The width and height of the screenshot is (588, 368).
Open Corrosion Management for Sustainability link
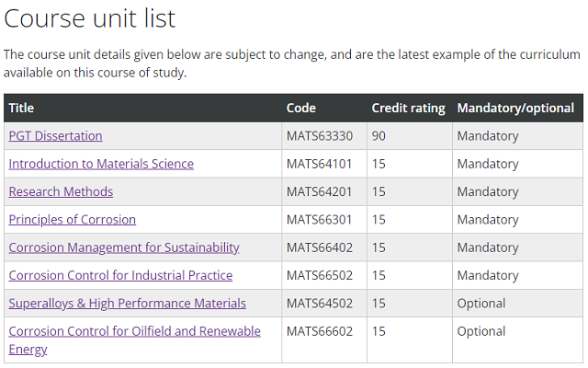pos(124,247)
